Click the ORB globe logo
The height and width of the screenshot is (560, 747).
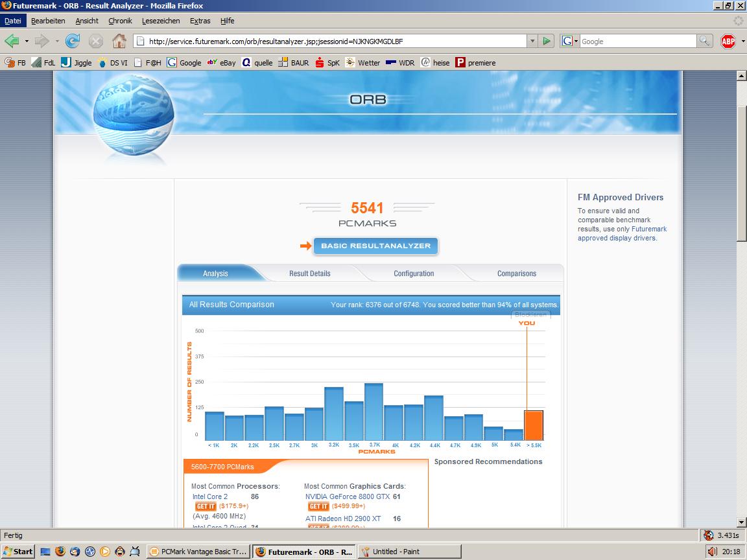[134, 114]
